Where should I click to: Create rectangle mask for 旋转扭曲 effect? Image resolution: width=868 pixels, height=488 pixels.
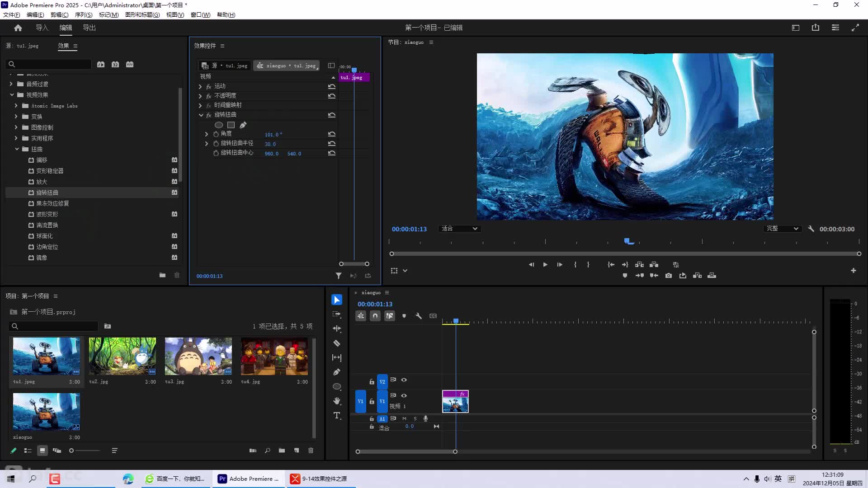231,125
